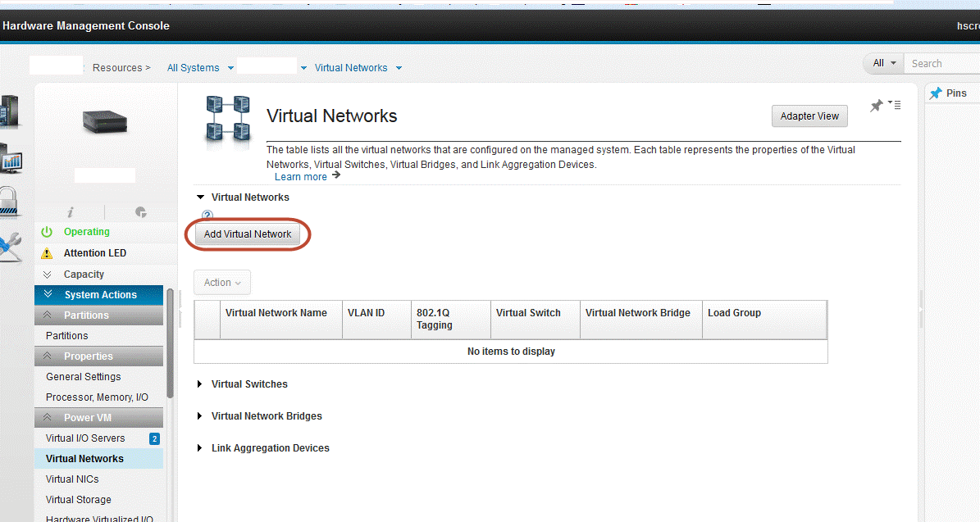Click the pin icon beside Adapter View
Screen dimensions: 980x522
click(877, 106)
